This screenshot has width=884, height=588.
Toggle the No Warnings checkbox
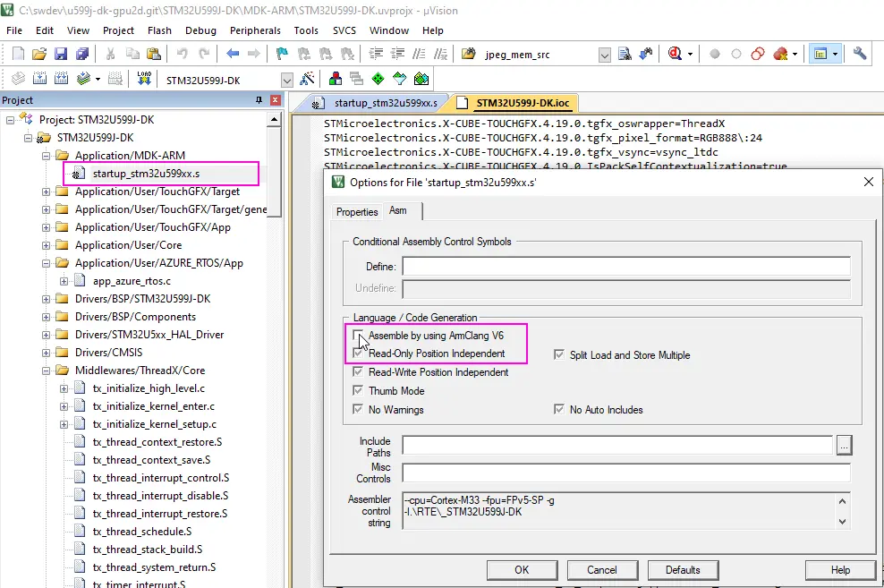359,410
